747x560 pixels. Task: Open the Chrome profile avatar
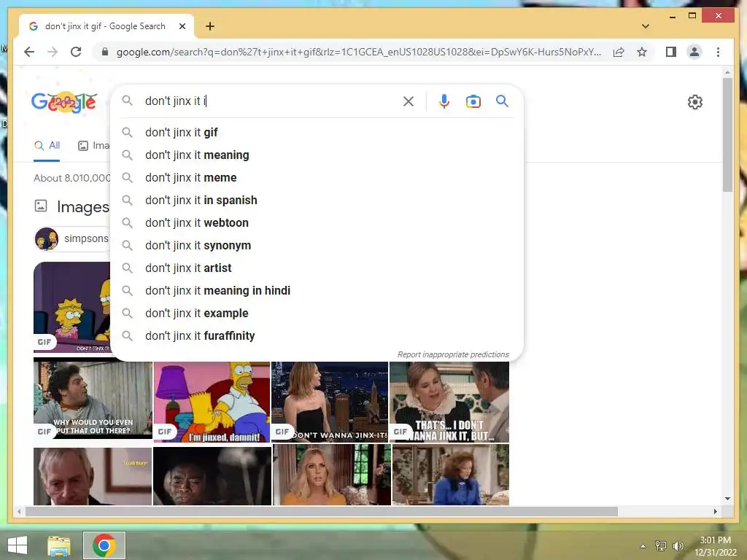click(694, 52)
